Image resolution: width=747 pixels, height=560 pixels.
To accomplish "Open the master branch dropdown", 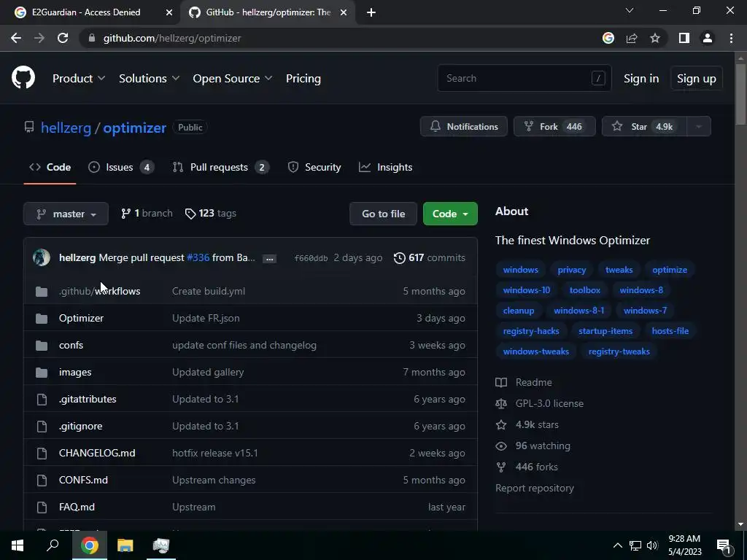I will pos(66,214).
